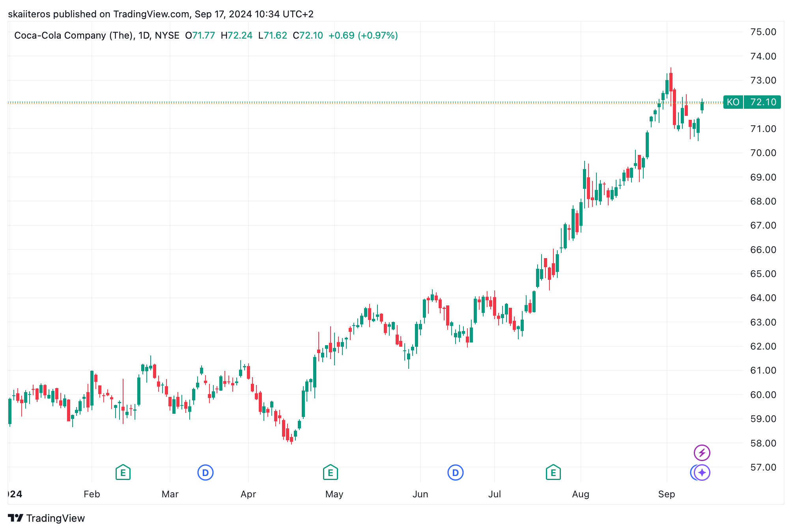The width and height of the screenshot is (792, 532).
Task: Click the 67.00 price axis label
Action: 763,225
